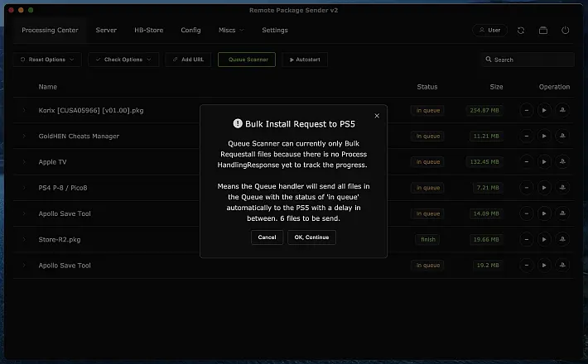Expand the Store-R2.pkg row chevron
588x364 pixels.
[24, 239]
